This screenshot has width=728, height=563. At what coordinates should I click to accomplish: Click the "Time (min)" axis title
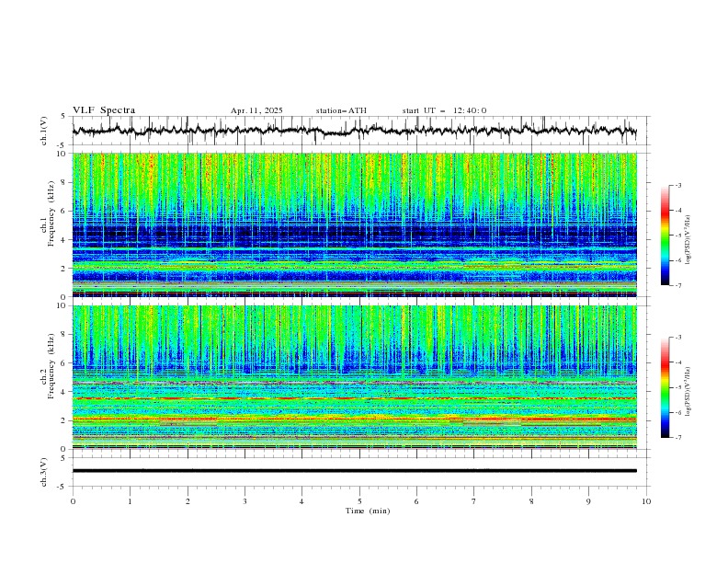coord(368,511)
